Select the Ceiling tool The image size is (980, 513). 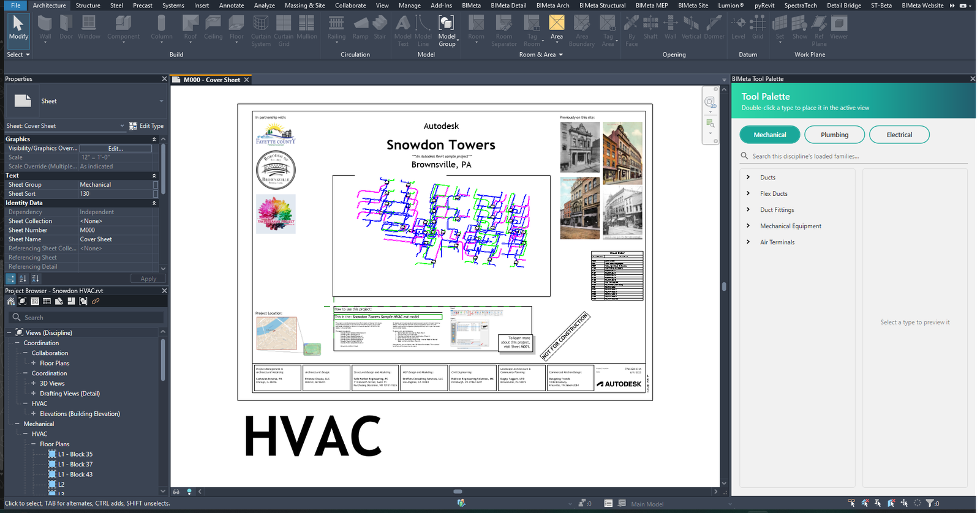coord(213,28)
